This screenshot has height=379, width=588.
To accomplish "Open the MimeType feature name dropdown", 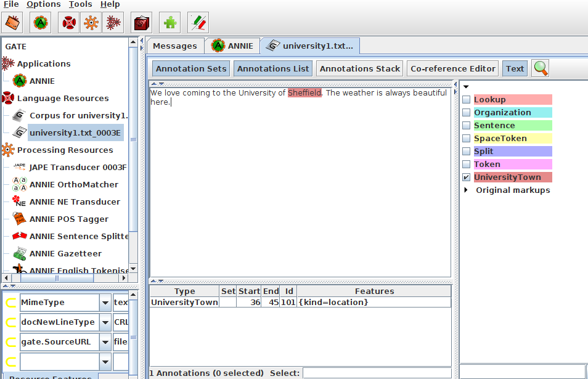I will click(104, 303).
